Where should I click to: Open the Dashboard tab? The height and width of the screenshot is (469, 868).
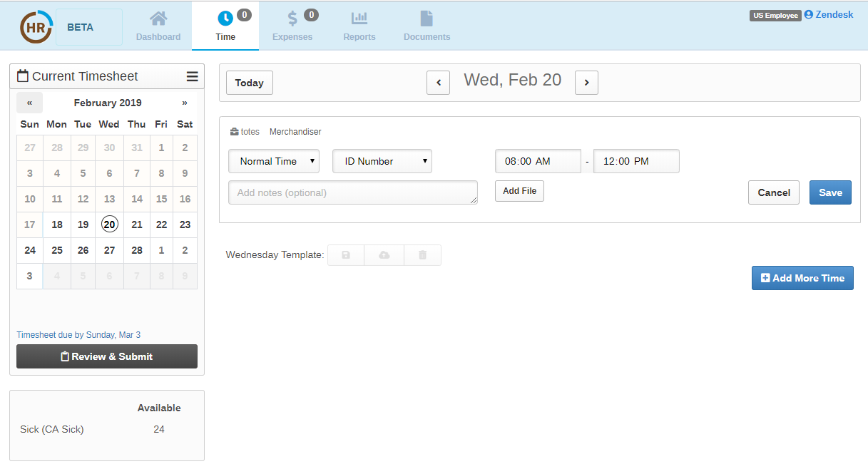[x=158, y=26]
